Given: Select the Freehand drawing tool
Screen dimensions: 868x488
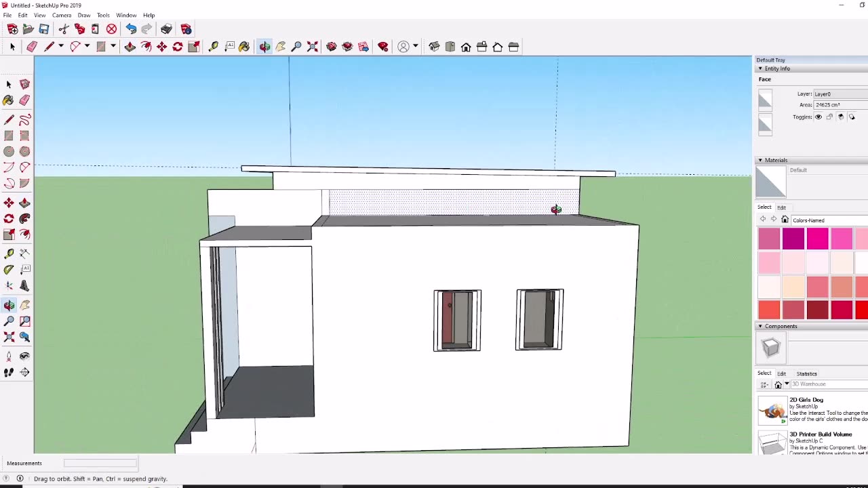Looking at the screenshot, I should [24, 120].
